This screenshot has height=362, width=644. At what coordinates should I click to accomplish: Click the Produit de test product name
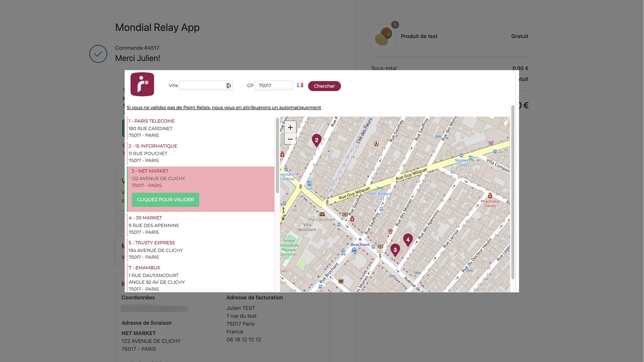419,36
